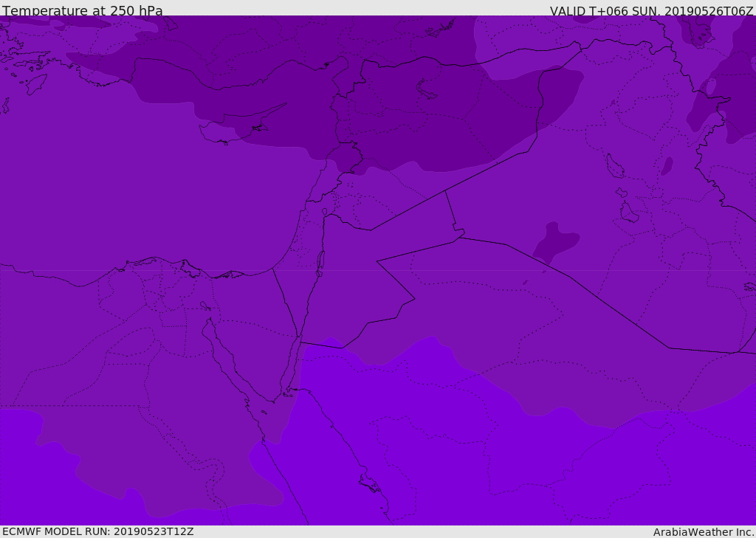Click the 'VALID T+066 SUN. 20190526T06Z' label

coord(651,10)
